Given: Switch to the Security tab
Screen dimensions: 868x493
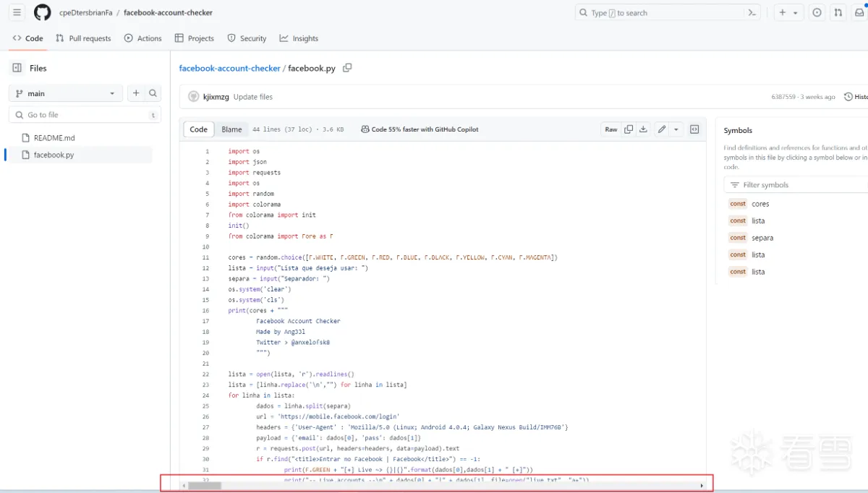Looking at the screenshot, I should point(247,38).
